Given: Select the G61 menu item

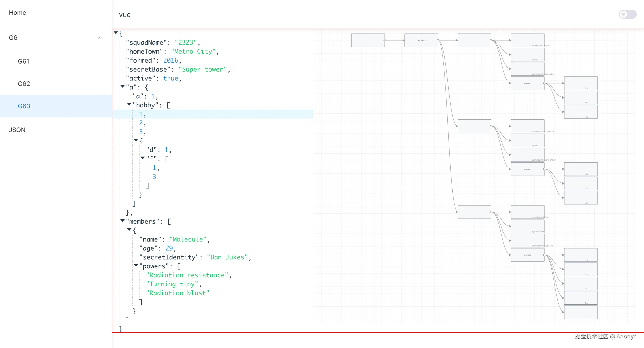Looking at the screenshot, I should 23,61.
